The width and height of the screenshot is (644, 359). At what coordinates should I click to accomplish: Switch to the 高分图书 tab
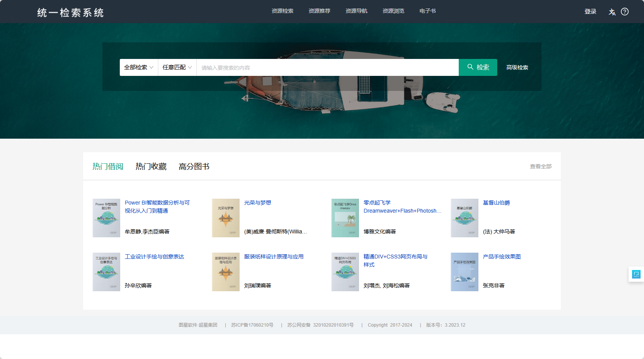coord(194,166)
